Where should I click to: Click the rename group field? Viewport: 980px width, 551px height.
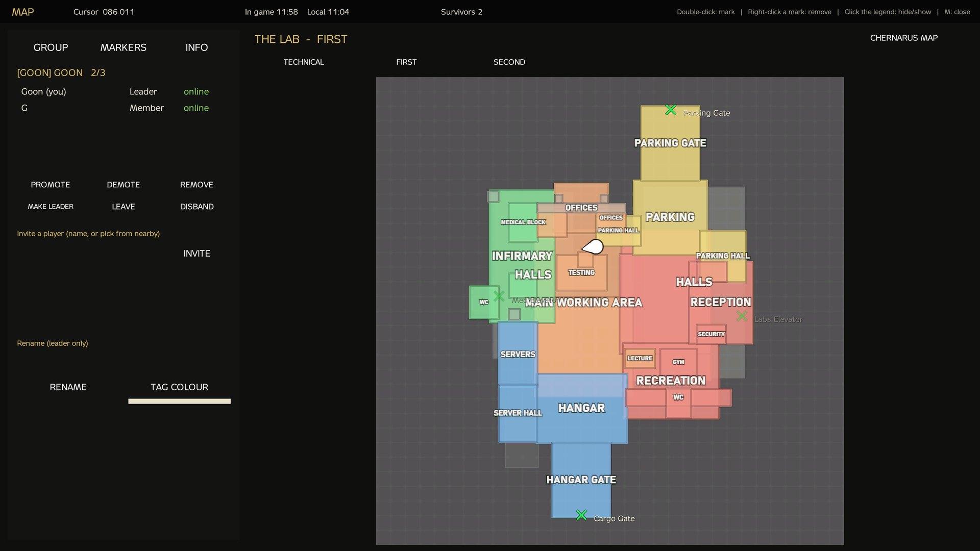pyautogui.click(x=124, y=362)
